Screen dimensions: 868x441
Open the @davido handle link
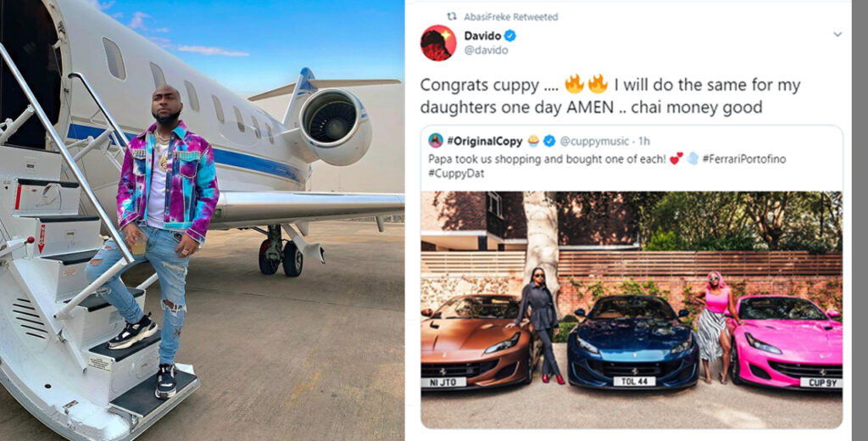[486, 50]
